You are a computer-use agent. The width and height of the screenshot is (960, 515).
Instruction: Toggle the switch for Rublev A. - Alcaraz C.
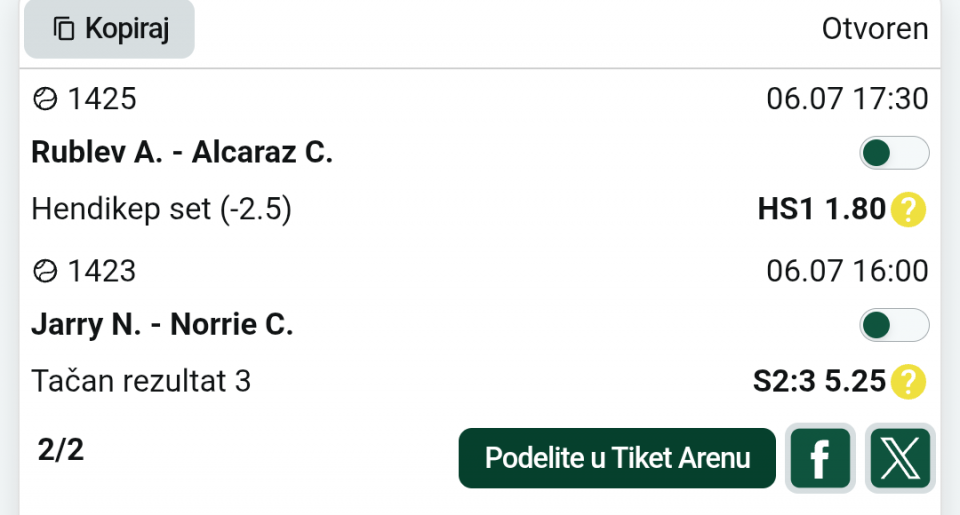click(894, 152)
